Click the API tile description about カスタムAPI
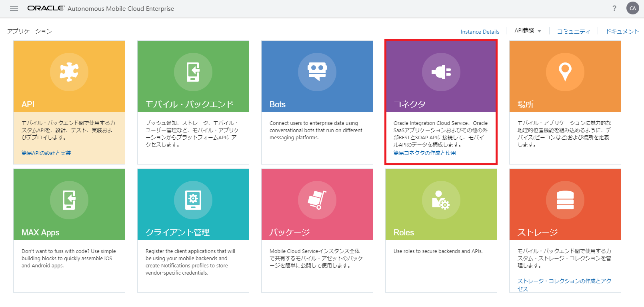The image size is (644, 307). point(68,130)
